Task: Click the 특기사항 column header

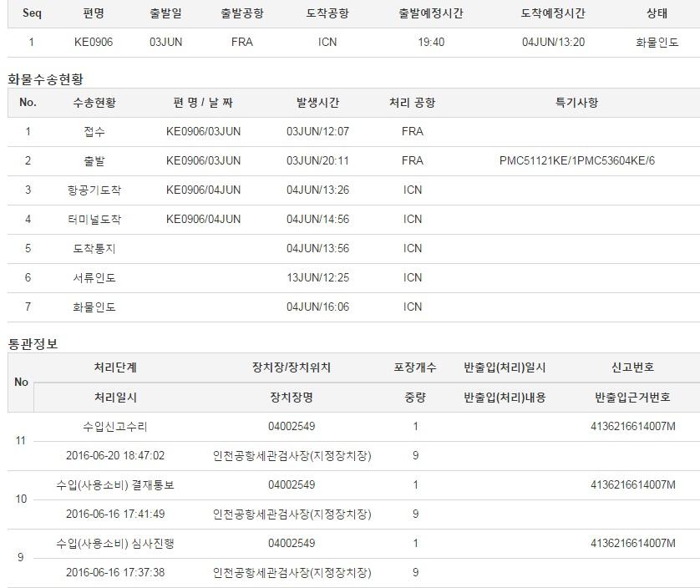Action: (576, 103)
